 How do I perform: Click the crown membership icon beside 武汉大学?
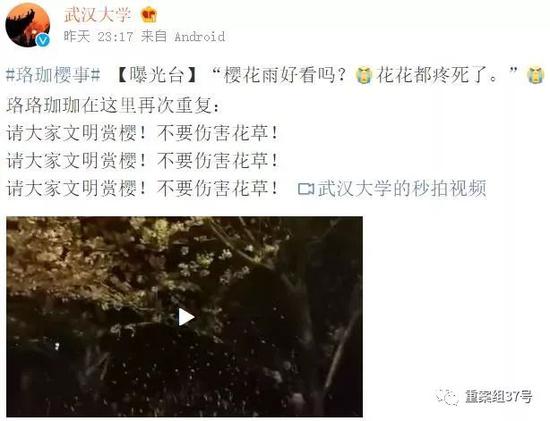pos(149,15)
